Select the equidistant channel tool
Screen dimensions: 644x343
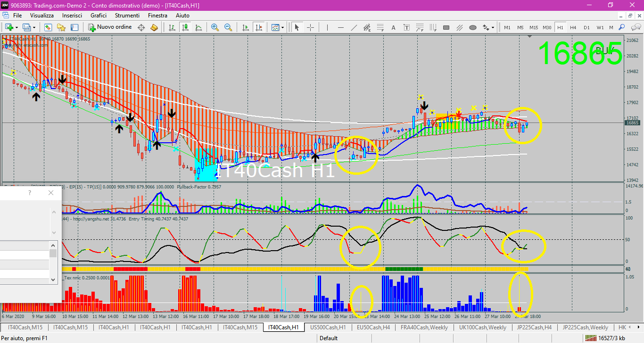(367, 27)
